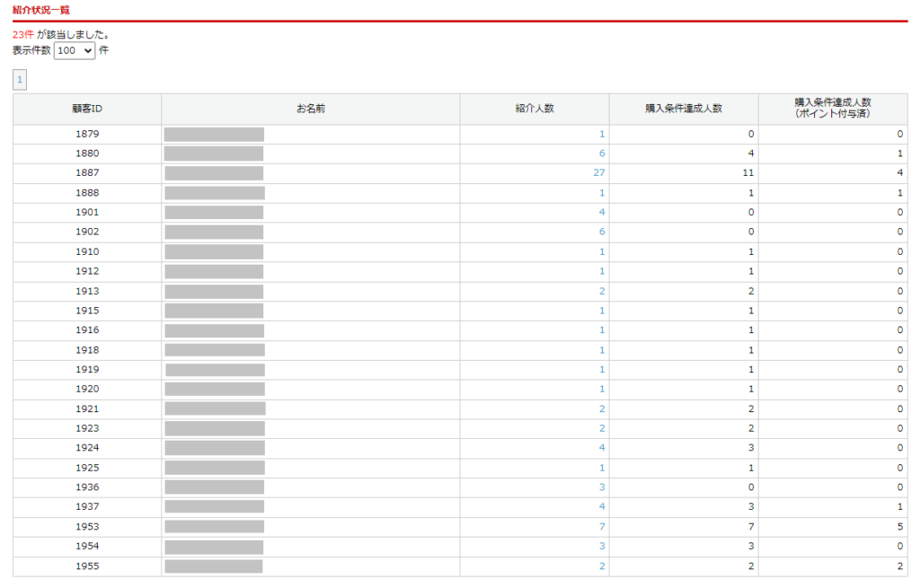Screen dimensions: 920x588
Task: Open referral count 1 for customer 1925
Action: pyautogui.click(x=601, y=468)
